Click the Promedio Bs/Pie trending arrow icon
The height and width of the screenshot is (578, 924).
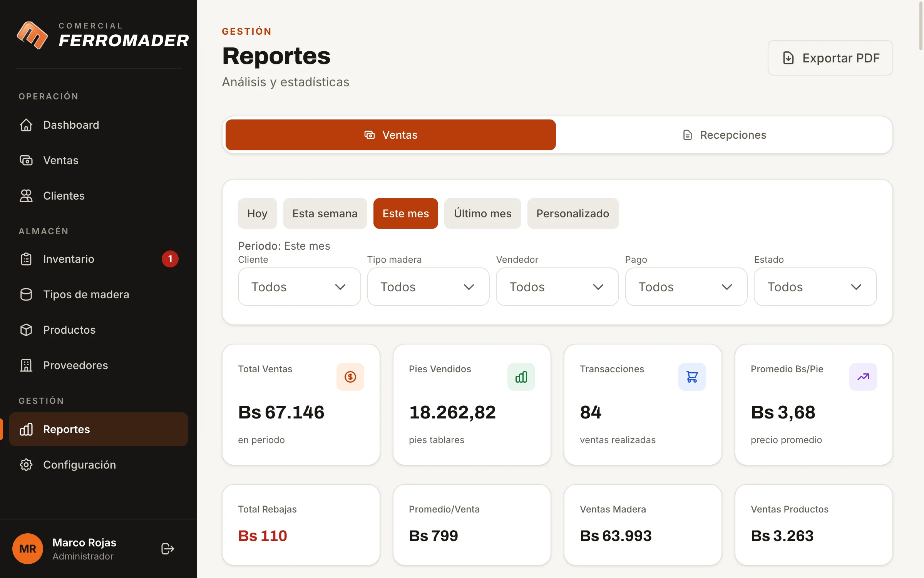863,377
